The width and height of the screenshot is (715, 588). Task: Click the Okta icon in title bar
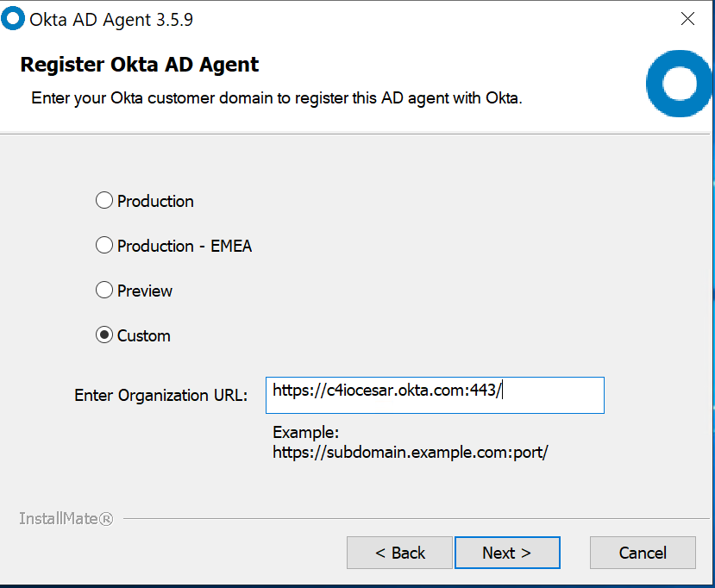13,19
